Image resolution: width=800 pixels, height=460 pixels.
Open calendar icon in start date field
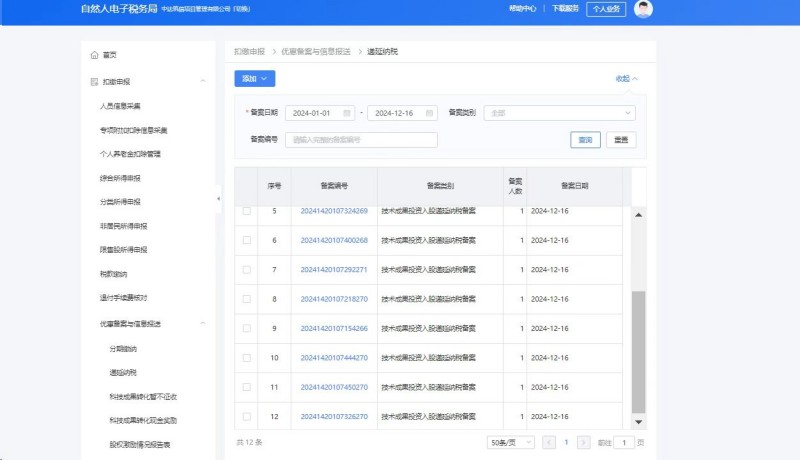click(x=347, y=113)
